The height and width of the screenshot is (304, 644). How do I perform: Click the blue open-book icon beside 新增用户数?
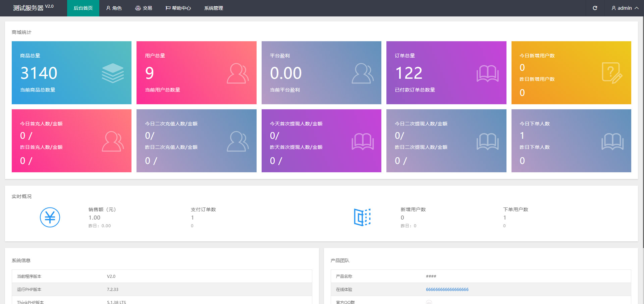pos(362,217)
